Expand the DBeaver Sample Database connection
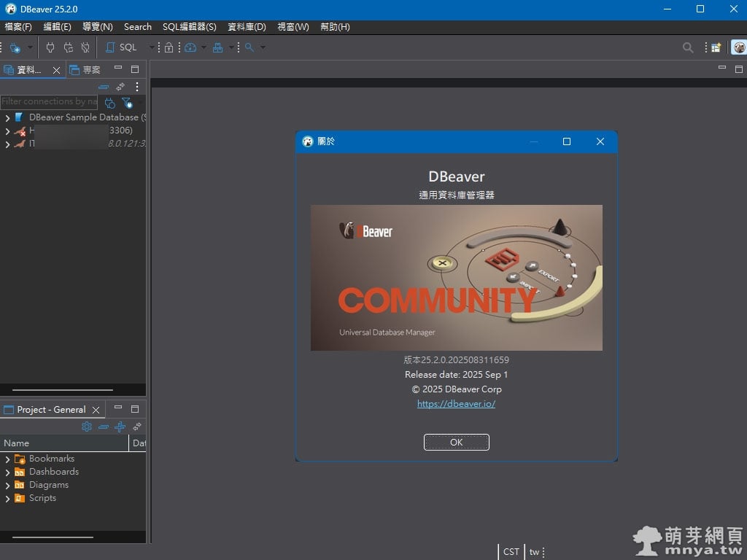This screenshot has width=747, height=560. (x=7, y=117)
